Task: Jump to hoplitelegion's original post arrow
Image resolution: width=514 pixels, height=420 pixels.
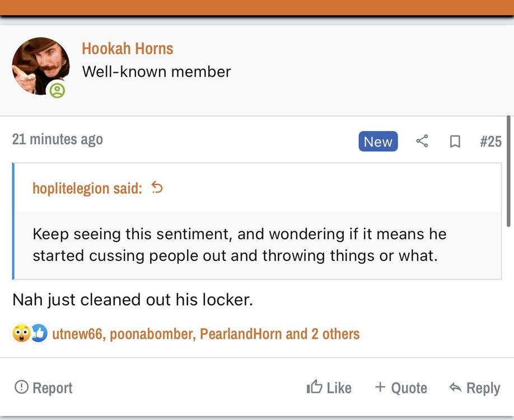Action: [157, 188]
